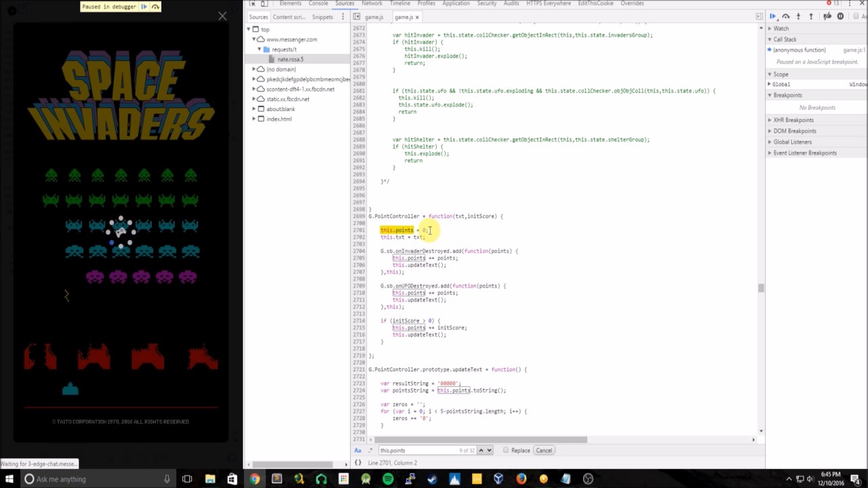Select the nate.rosa.5 file
Screen dimensions: 868x488
point(290,59)
